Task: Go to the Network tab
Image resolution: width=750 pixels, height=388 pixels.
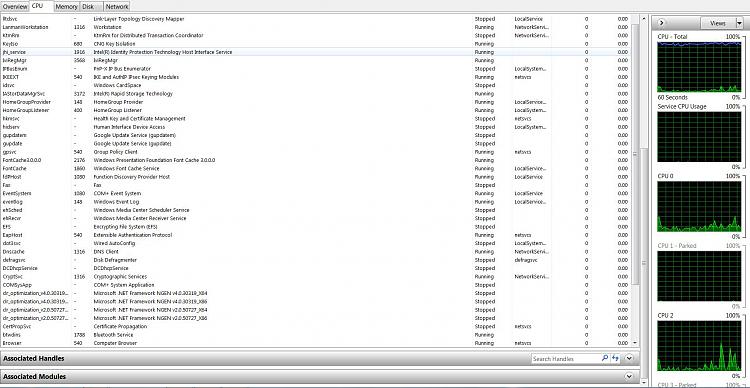Action: [117, 7]
